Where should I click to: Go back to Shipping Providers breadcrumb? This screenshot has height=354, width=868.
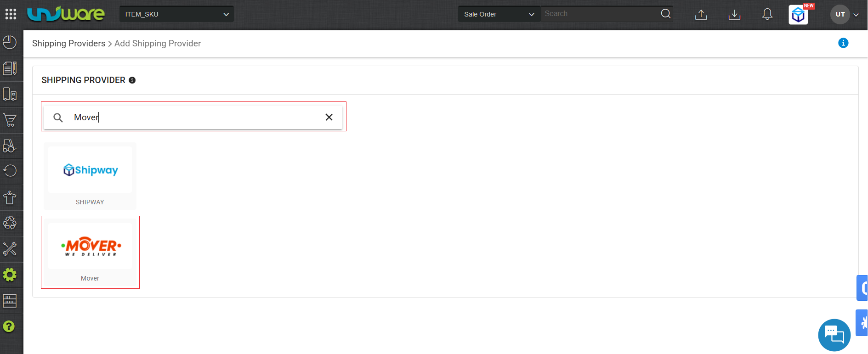click(x=69, y=44)
